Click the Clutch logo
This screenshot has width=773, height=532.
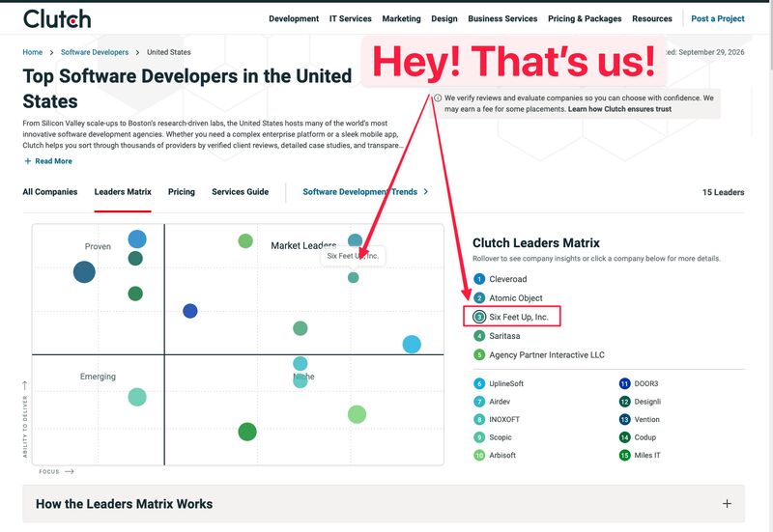[x=57, y=18]
